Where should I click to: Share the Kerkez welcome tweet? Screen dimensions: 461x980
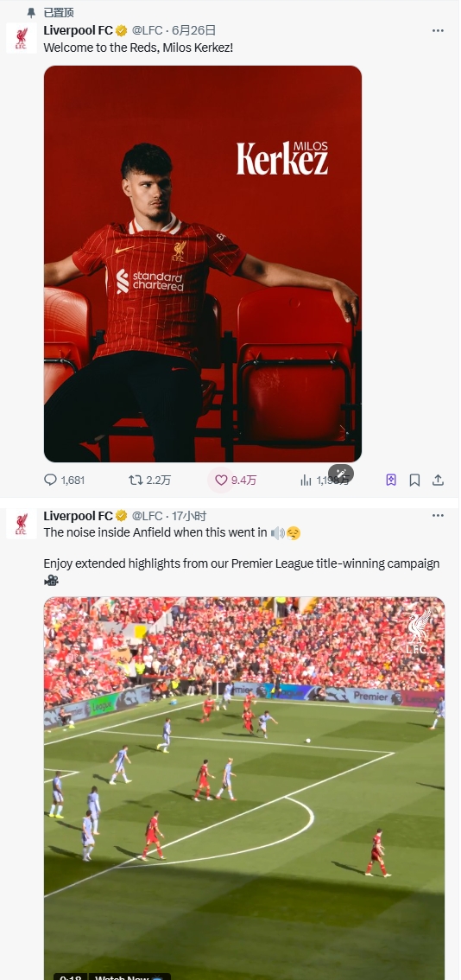tap(439, 480)
